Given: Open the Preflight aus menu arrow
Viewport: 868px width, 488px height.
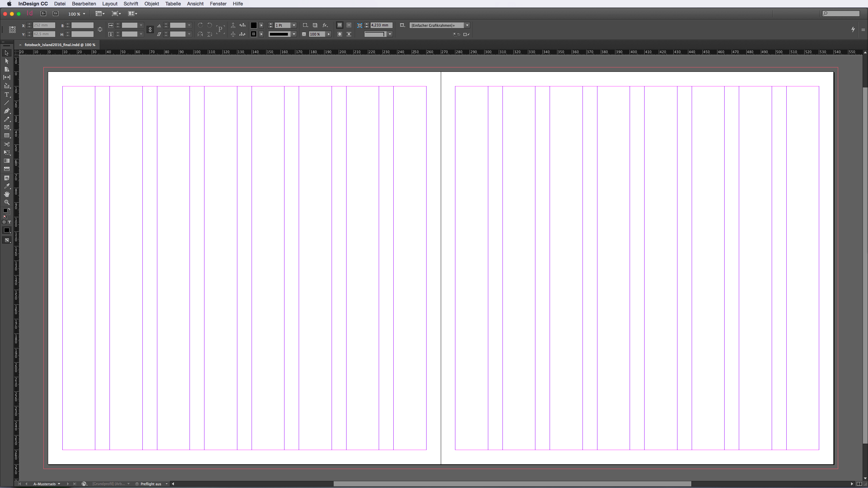Looking at the screenshot, I should (x=166, y=484).
